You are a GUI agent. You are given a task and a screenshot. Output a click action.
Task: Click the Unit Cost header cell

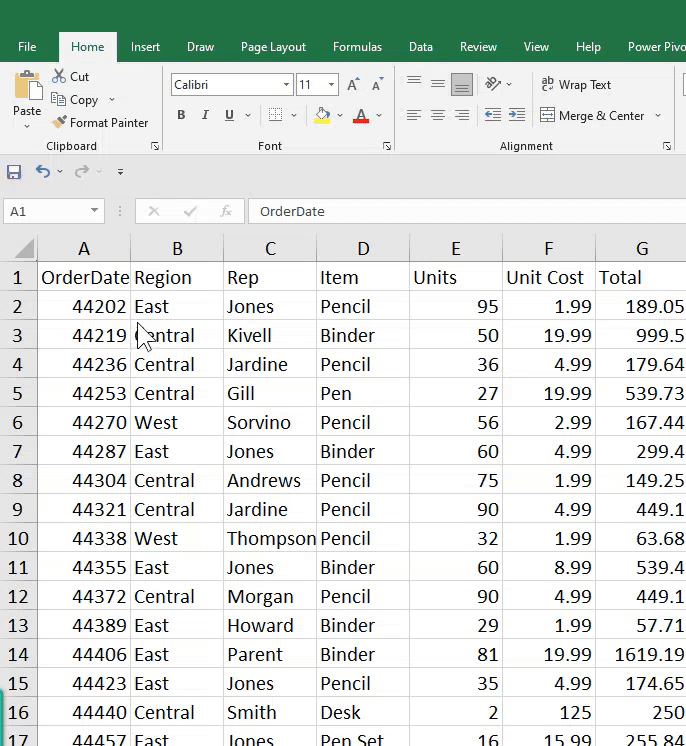[x=549, y=277]
